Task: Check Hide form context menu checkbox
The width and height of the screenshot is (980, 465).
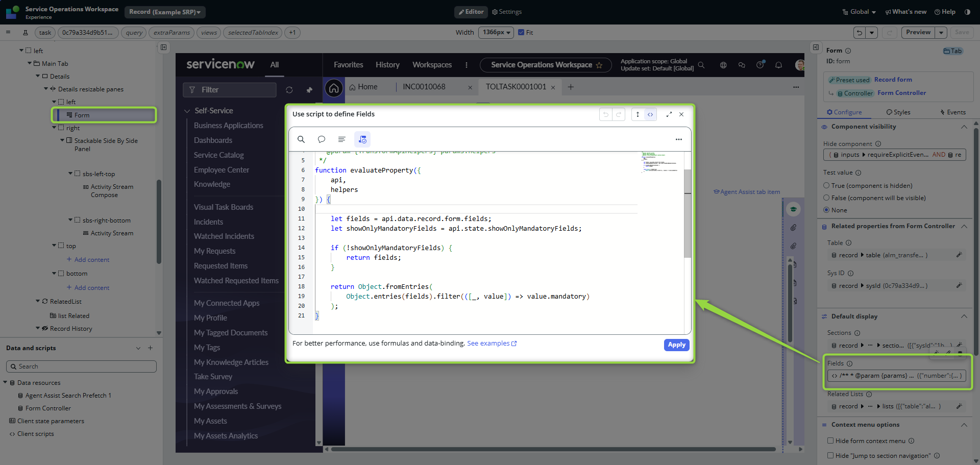Action: coord(830,440)
